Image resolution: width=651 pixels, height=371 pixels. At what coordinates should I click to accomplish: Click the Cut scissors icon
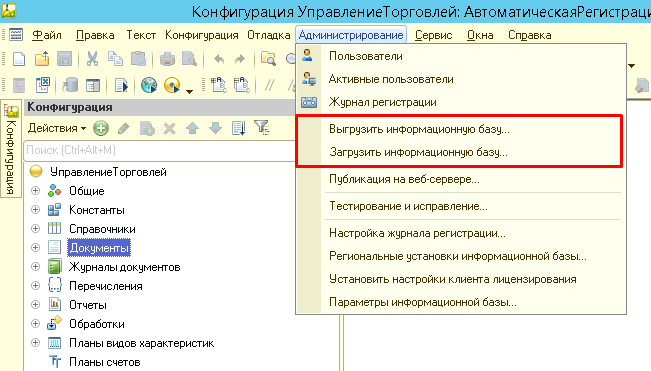tap(92, 59)
